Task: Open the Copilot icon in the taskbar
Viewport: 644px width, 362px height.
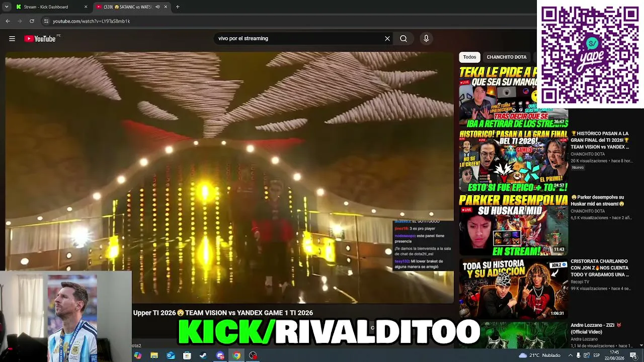Action: [138, 355]
